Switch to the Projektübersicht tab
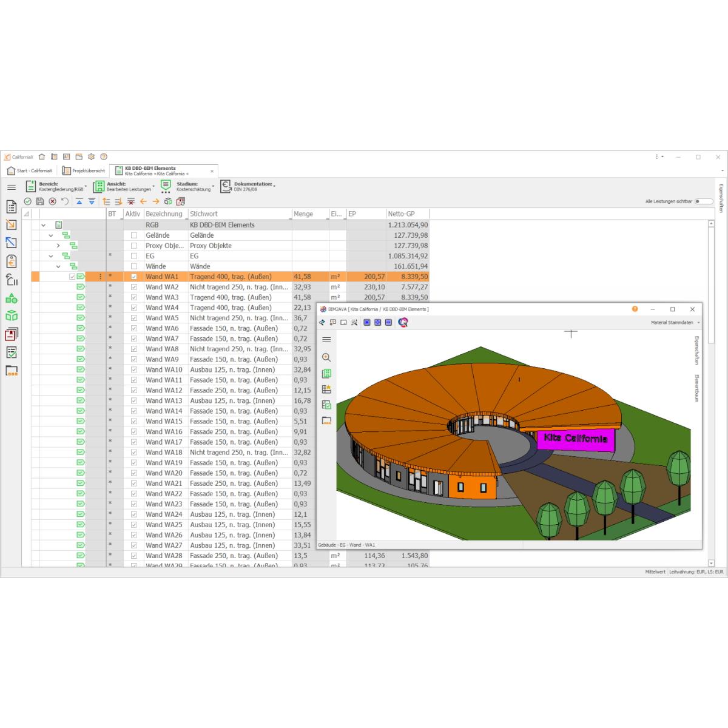The height and width of the screenshot is (728, 728). [x=84, y=171]
